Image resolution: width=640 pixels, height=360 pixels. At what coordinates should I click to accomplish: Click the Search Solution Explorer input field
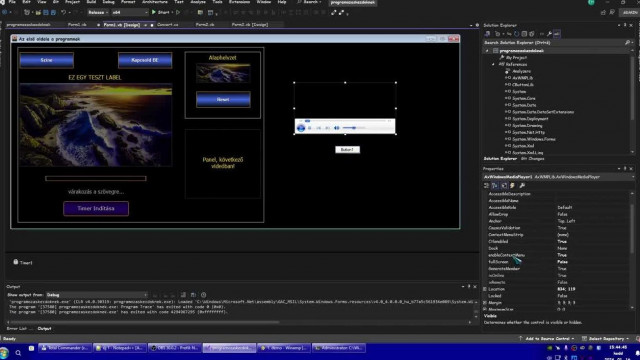point(554,42)
